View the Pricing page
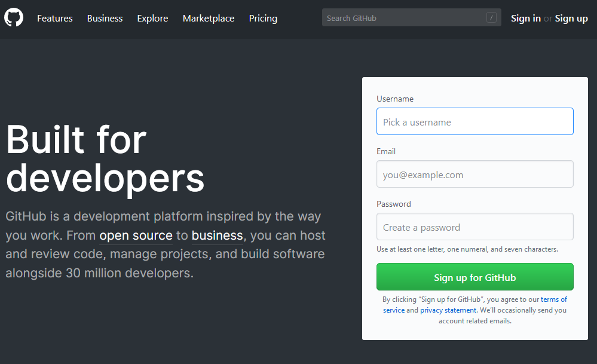The width and height of the screenshot is (597, 364). (263, 19)
